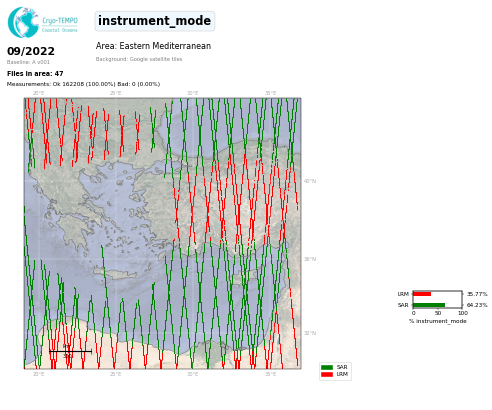Click the Measurements Ok/Bad summary line
This screenshot has width=492, height=410.
pyautogui.click(x=83, y=84)
